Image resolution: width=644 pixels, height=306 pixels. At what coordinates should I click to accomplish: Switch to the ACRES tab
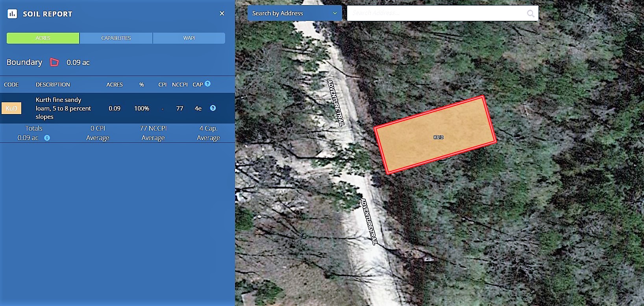click(x=43, y=38)
